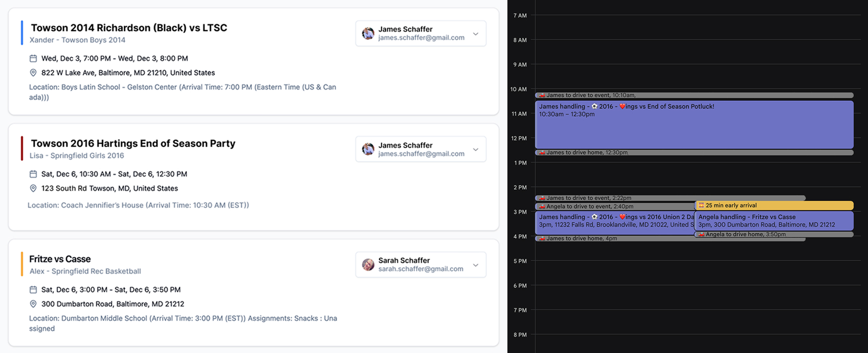Select 'Angela to drive home, 3:50pm' bar

pyautogui.click(x=774, y=234)
